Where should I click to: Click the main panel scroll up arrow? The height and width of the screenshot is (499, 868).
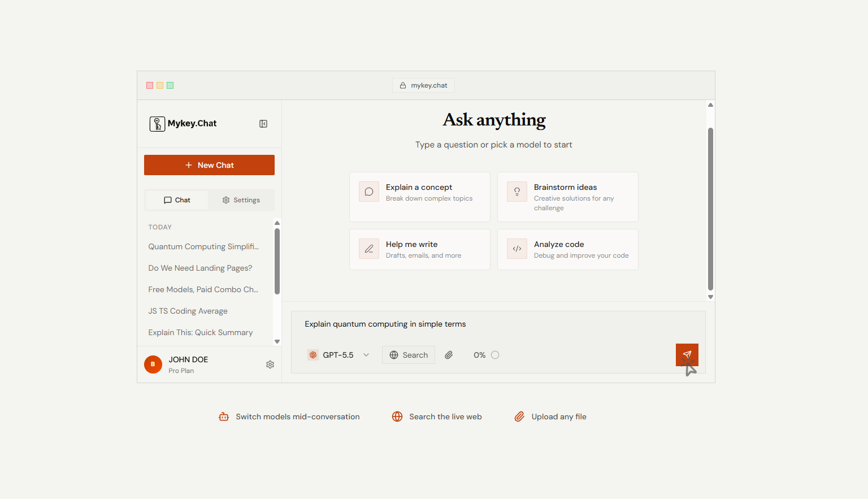click(x=710, y=105)
